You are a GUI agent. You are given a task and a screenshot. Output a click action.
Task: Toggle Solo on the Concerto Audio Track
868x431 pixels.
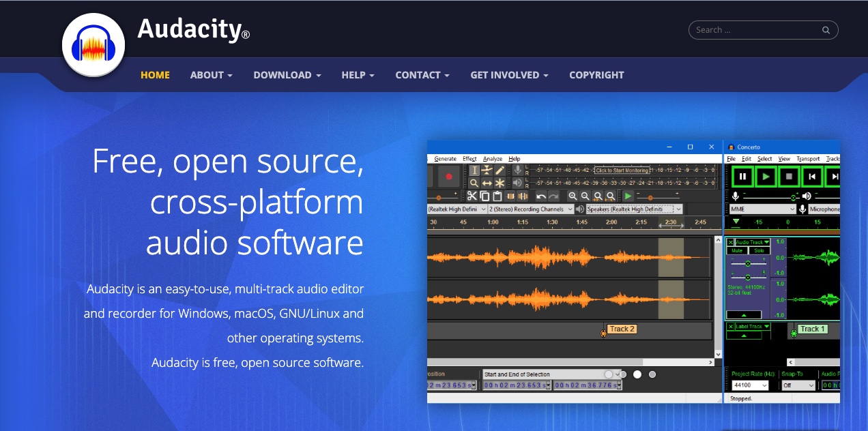click(x=759, y=250)
